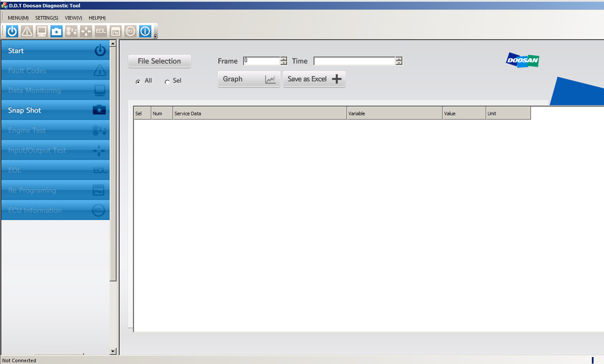Click the Save as Excel button
Image resolution: width=604 pixels, height=364 pixels.
pyautogui.click(x=314, y=79)
